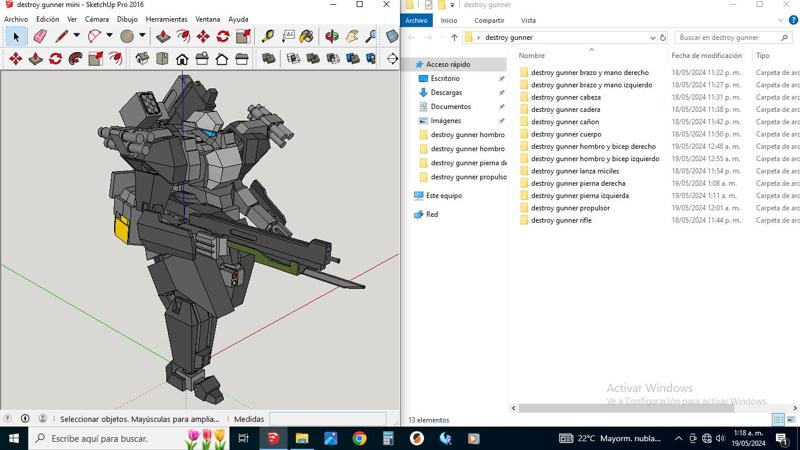The image size is (800, 450).
Task: Select the Follow Me tool
Action: click(76, 59)
